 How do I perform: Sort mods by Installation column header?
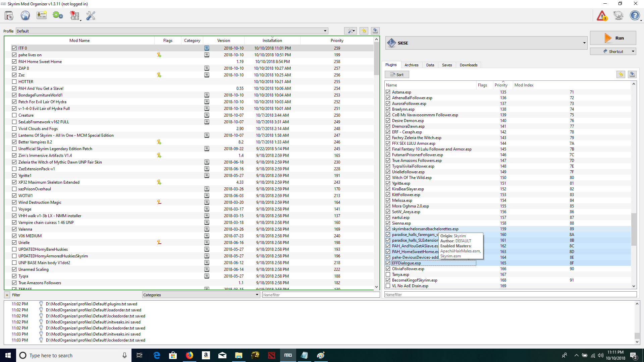pyautogui.click(x=272, y=40)
